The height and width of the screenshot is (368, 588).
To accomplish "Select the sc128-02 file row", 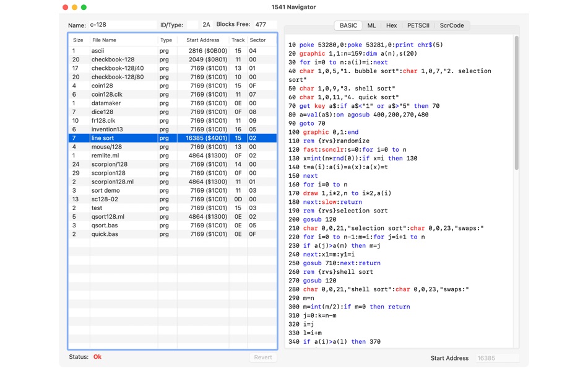I will 173,199.
